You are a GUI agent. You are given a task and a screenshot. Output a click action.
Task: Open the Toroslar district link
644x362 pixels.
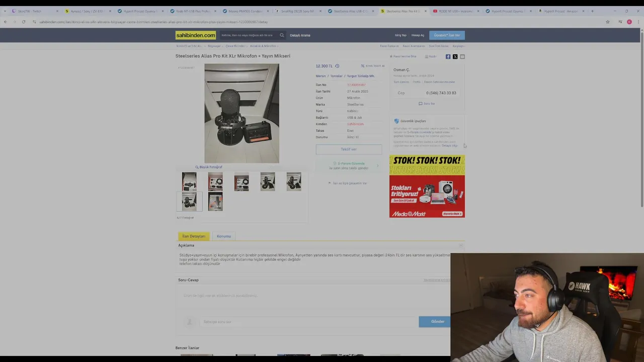pyautogui.click(x=336, y=76)
